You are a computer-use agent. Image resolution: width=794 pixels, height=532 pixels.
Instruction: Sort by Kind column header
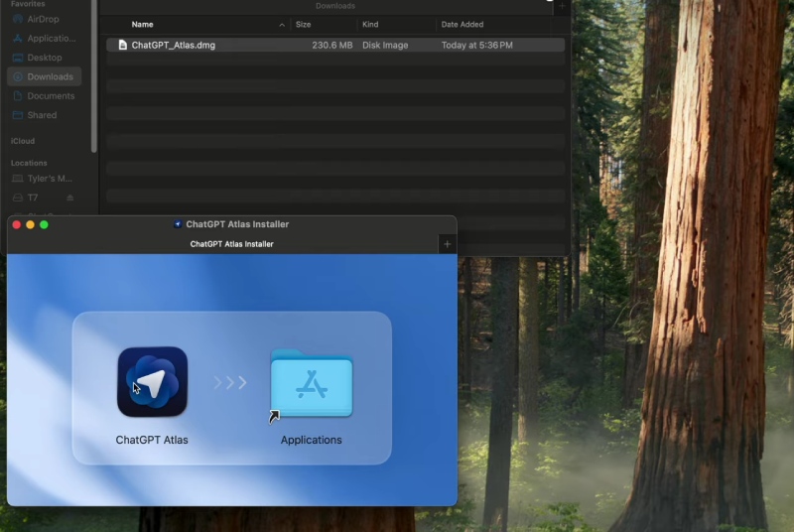click(x=370, y=24)
